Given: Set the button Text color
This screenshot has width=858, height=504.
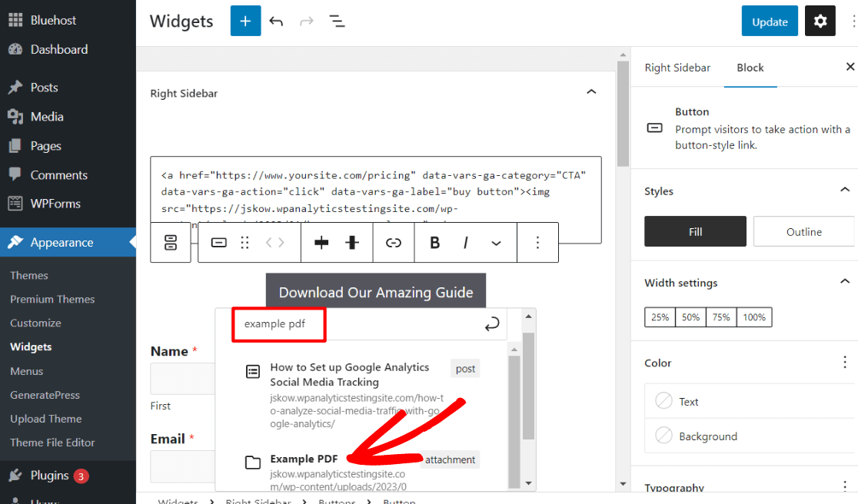Looking at the screenshot, I should pos(688,400).
